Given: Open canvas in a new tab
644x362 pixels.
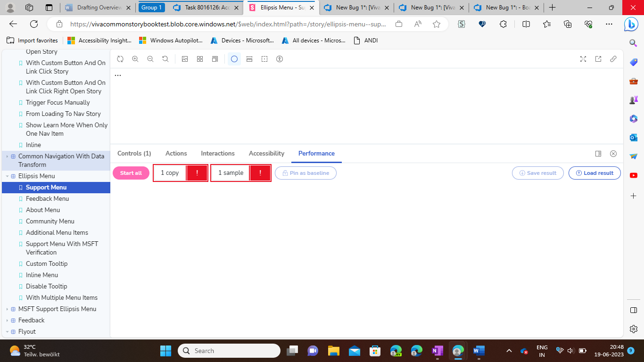Looking at the screenshot, I should point(598,59).
